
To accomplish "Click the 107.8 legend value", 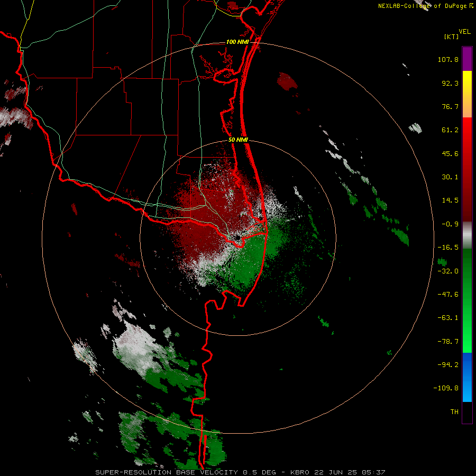I will pos(448,59).
